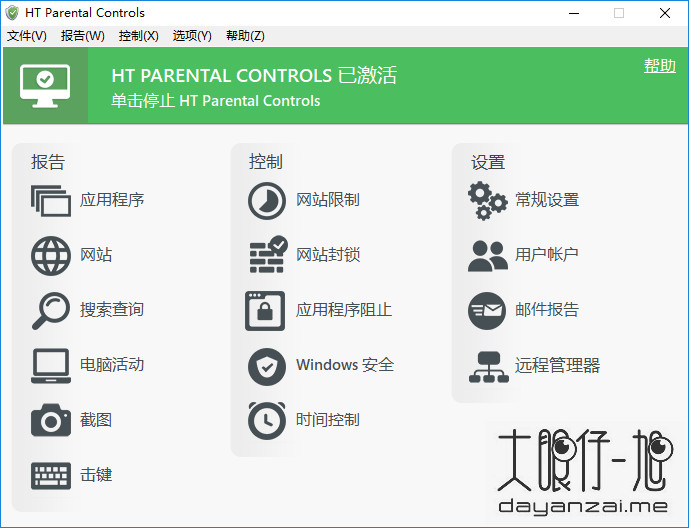689x528 pixels.
Task: Open the 应用程序阻止 lock icon
Action: click(265, 311)
